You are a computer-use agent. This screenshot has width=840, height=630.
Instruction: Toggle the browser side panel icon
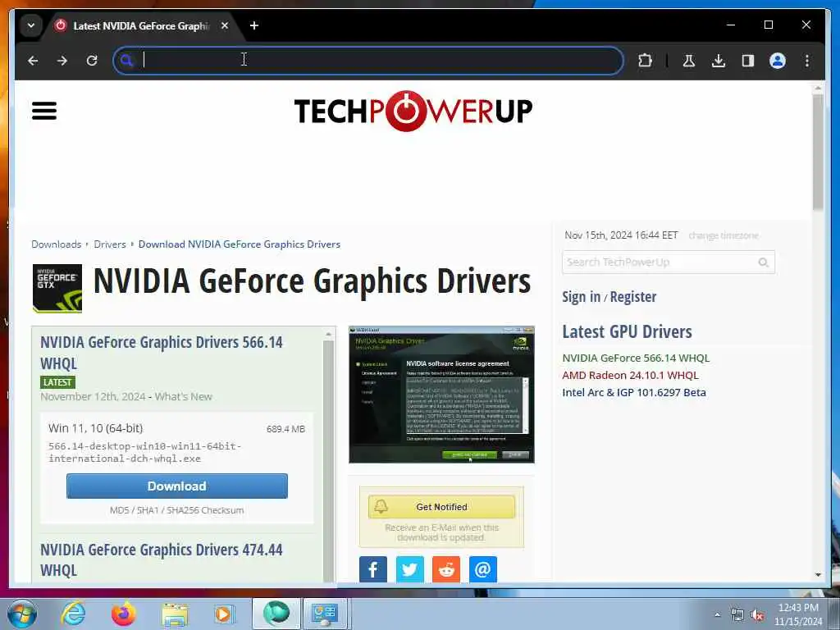pos(748,61)
